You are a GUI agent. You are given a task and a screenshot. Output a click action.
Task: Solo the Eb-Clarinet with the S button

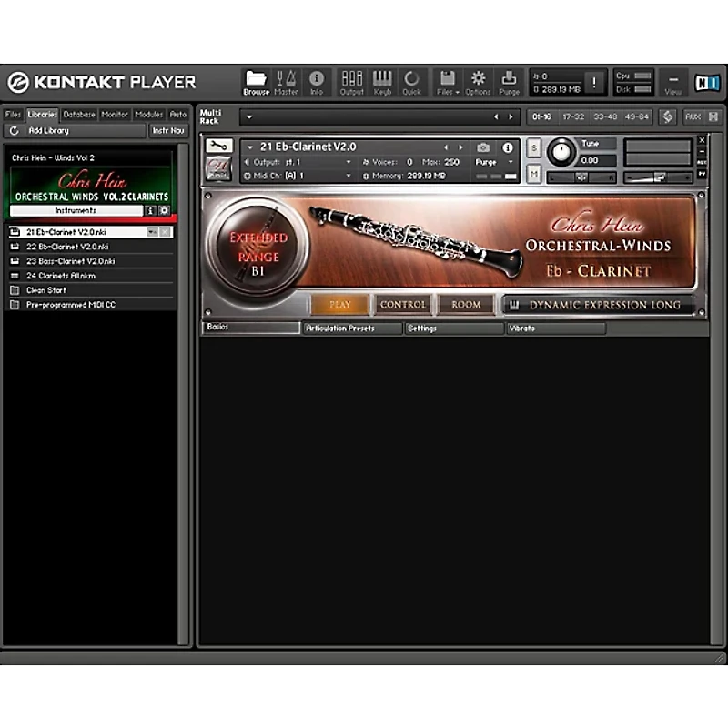[x=534, y=148]
